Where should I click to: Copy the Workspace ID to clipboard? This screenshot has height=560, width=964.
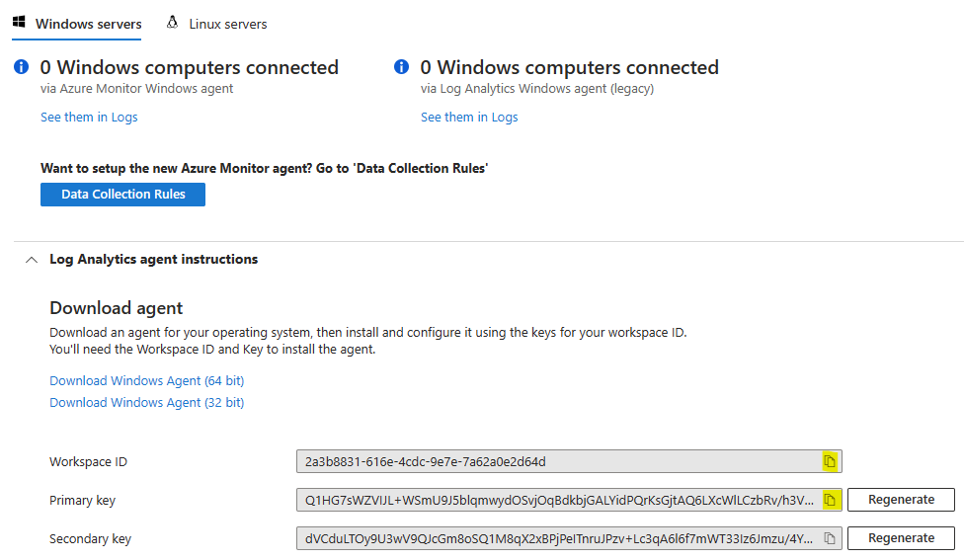coord(830,461)
